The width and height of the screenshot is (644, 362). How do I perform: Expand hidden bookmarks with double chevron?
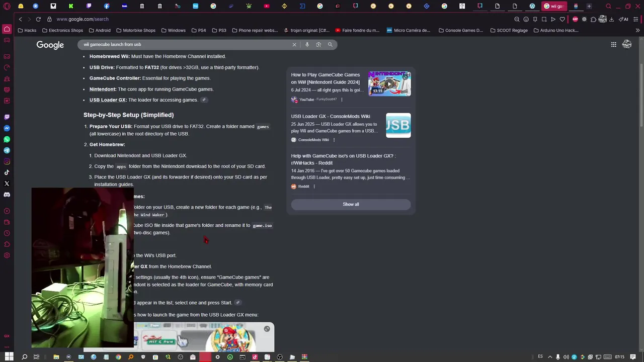(x=637, y=30)
